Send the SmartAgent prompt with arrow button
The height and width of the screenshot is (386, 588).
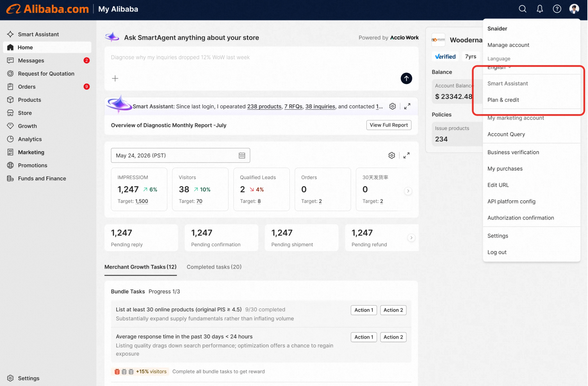[x=407, y=79]
